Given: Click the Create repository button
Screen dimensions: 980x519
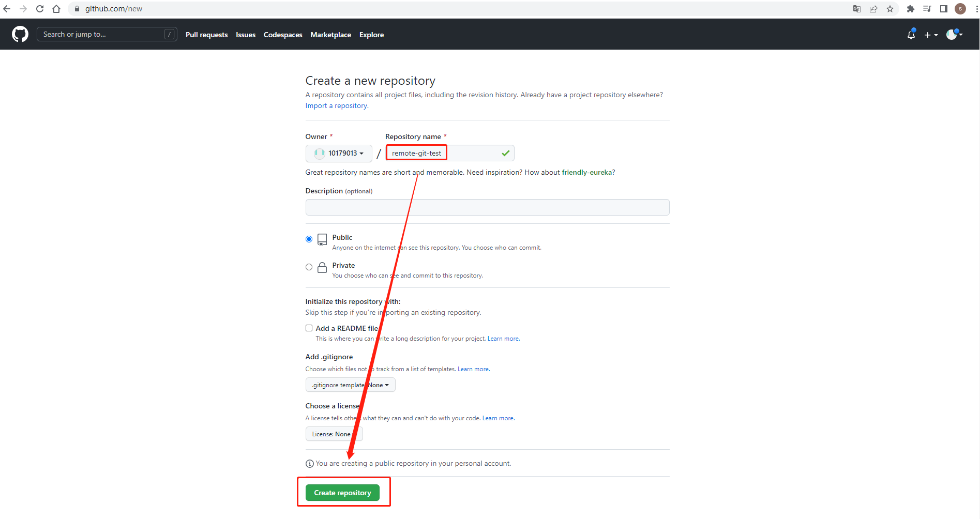Looking at the screenshot, I should pyautogui.click(x=342, y=493).
